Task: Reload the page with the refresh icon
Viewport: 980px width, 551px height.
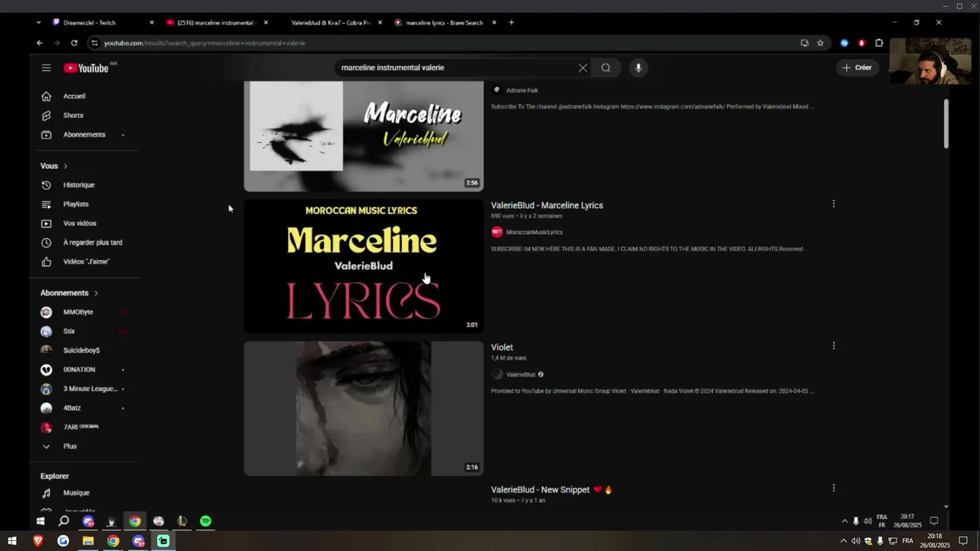Action: [x=73, y=43]
